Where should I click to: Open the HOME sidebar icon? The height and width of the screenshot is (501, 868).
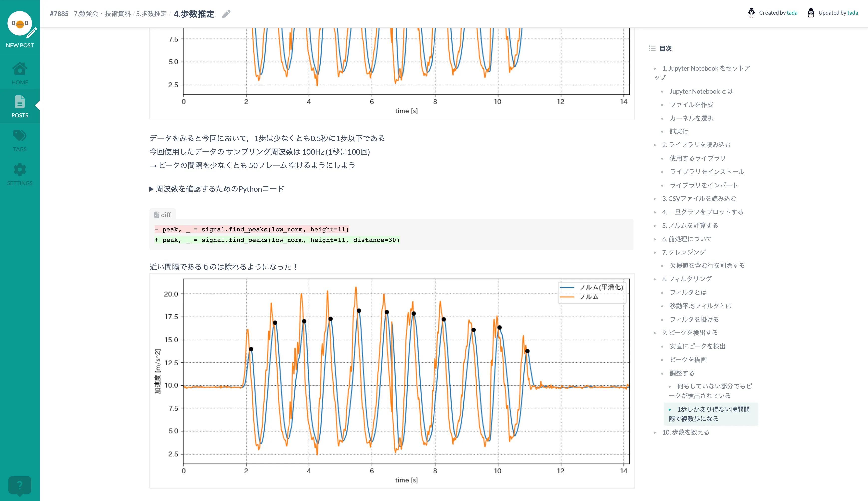[20, 69]
